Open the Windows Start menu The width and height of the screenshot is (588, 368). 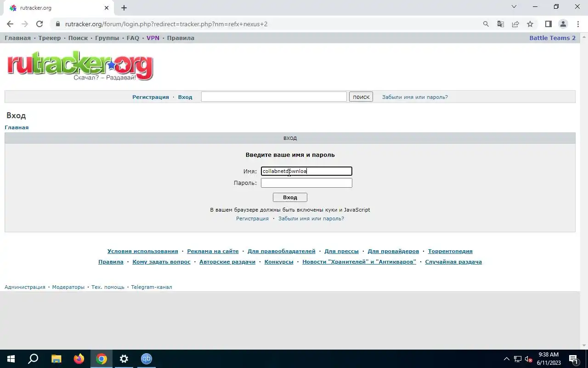pyautogui.click(x=11, y=359)
